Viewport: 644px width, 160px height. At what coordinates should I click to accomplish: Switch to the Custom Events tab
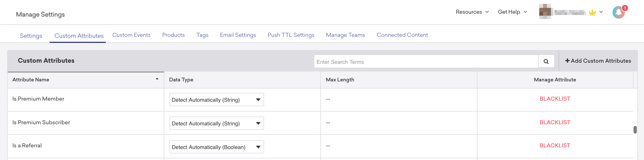131,35
